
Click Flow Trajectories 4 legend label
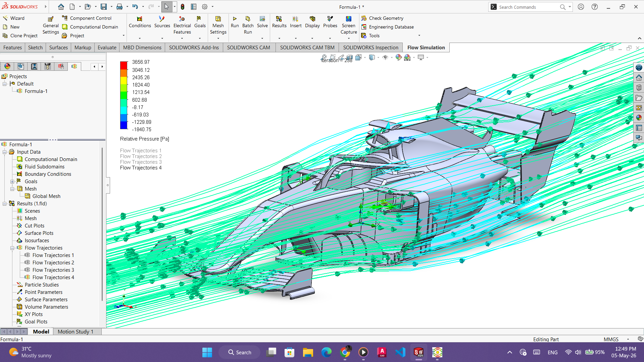pos(141,168)
